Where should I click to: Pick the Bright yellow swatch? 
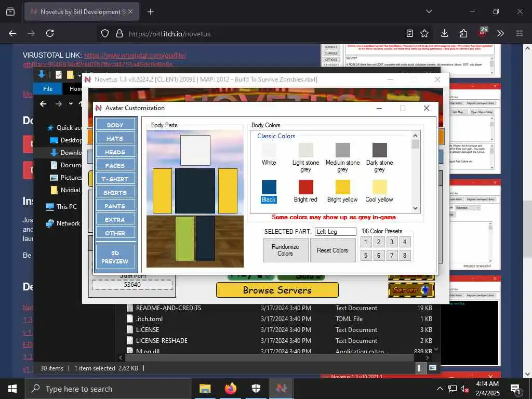tap(343, 187)
